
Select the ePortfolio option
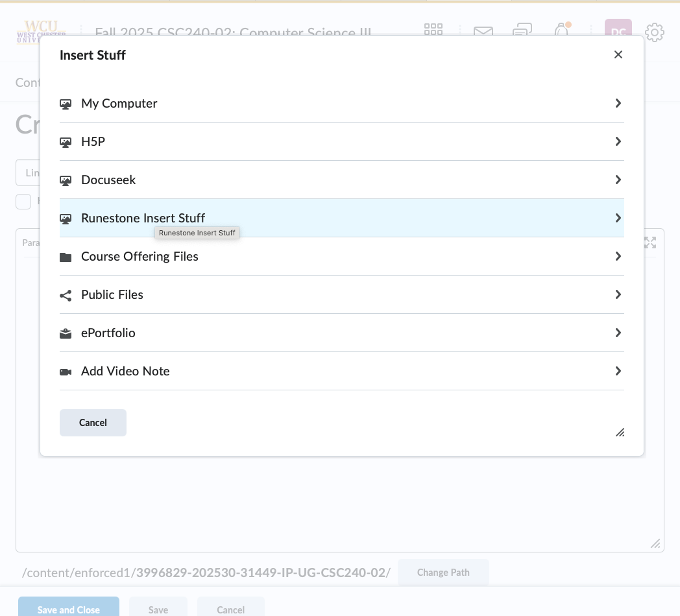click(108, 333)
